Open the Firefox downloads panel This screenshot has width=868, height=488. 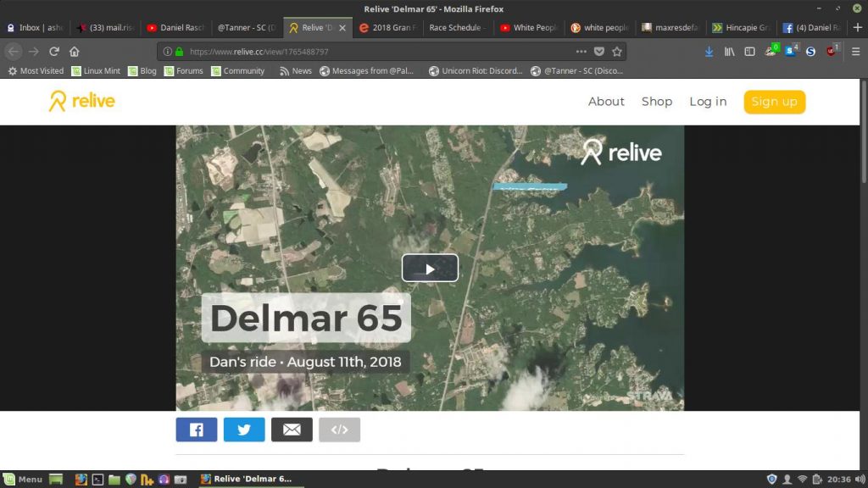click(x=709, y=52)
